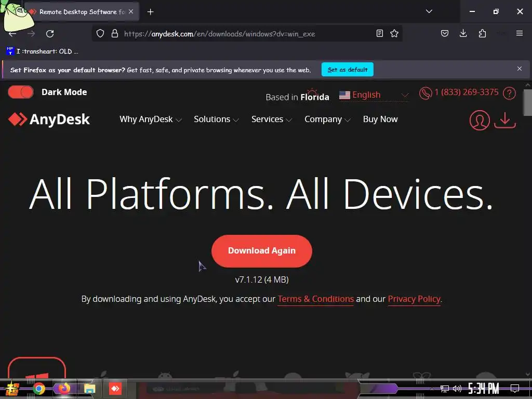
Task: Click the Firefox back arrow
Action: [x=12, y=34]
